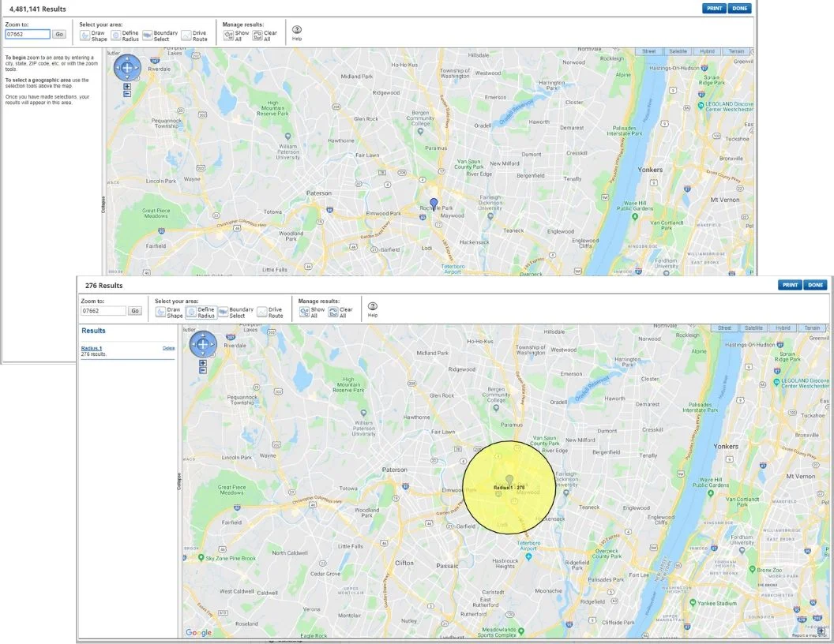Click Clear All in 4,481,141 Results window
The height and width of the screenshot is (644, 834).
(x=265, y=36)
